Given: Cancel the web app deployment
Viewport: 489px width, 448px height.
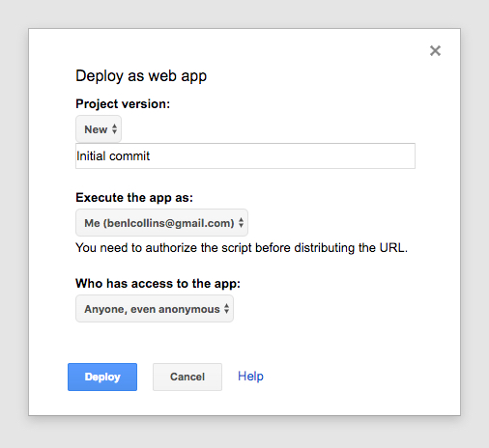Looking at the screenshot, I should pyautogui.click(x=187, y=377).
